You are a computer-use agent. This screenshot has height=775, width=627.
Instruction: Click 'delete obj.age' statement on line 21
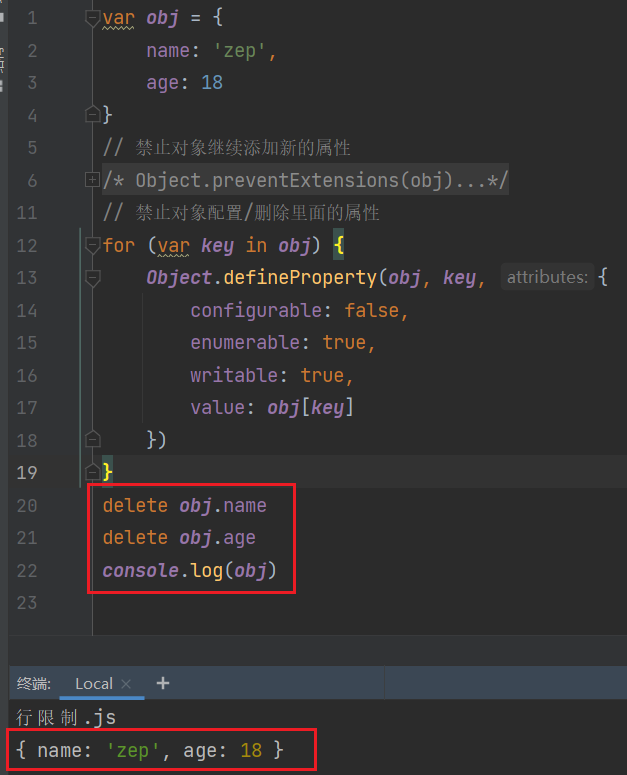tap(179, 538)
